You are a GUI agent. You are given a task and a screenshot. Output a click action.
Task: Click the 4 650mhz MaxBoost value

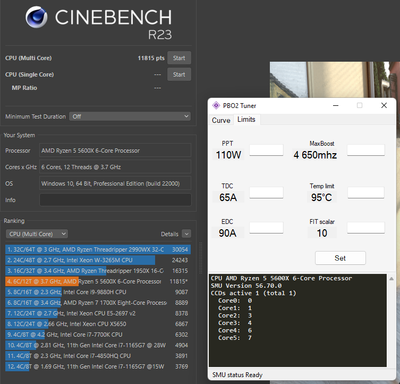click(315, 155)
